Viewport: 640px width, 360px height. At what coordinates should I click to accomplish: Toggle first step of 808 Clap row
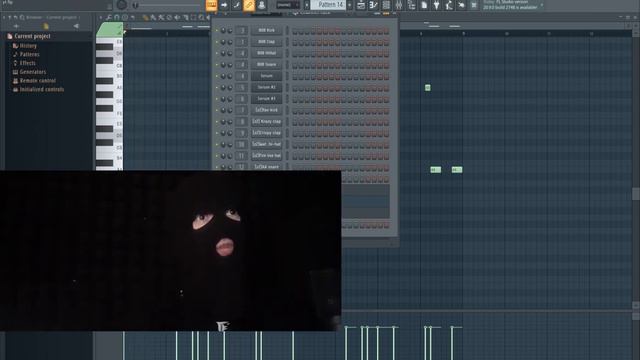(x=295, y=42)
